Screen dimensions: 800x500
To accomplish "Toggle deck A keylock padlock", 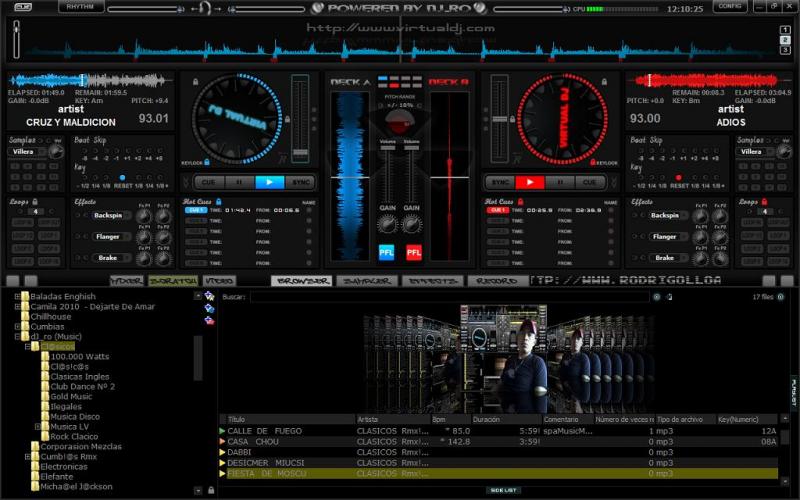I will tap(207, 162).
